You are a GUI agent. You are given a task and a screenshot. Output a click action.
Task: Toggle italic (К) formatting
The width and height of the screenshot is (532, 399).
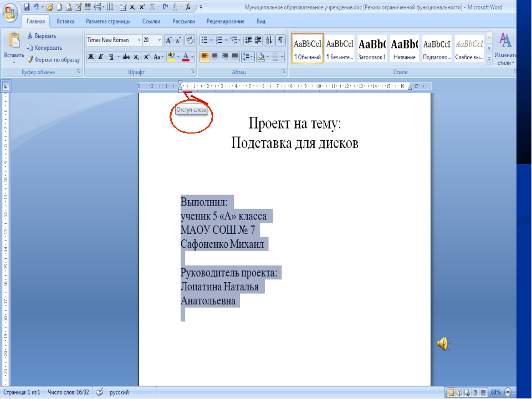point(101,57)
